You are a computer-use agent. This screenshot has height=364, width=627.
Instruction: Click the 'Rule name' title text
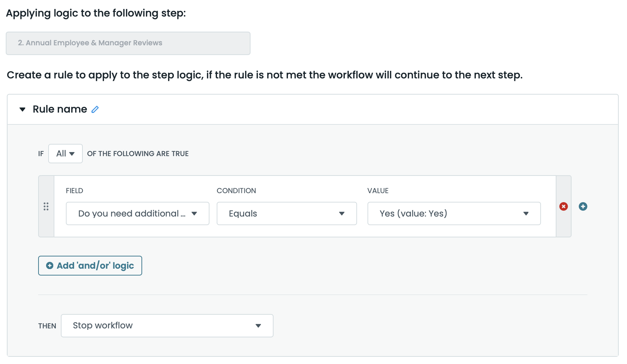tap(60, 109)
